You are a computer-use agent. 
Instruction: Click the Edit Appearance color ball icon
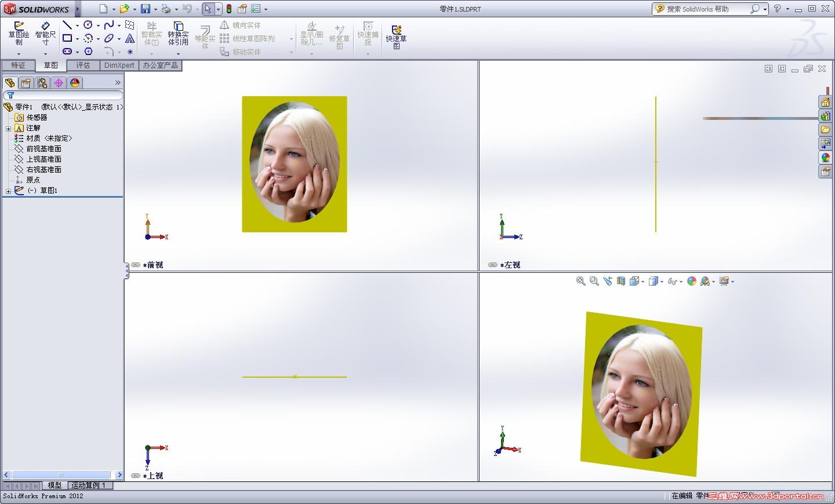coord(692,281)
